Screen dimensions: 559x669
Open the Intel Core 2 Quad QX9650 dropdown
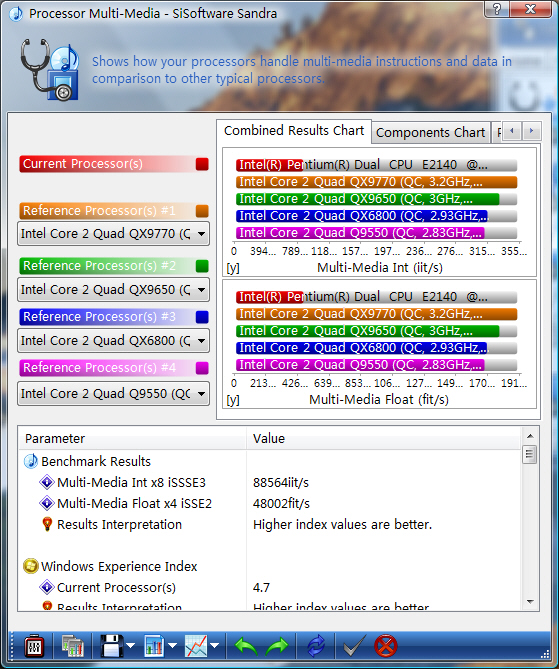point(114,290)
